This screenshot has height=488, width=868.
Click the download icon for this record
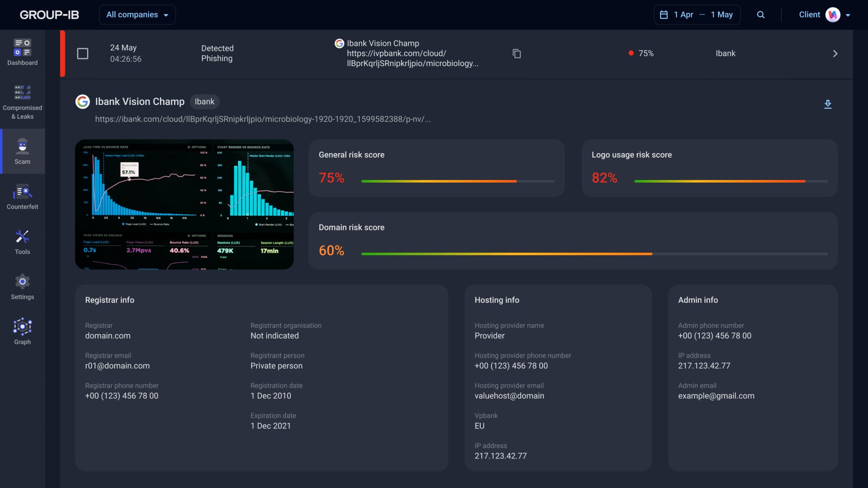tap(828, 104)
